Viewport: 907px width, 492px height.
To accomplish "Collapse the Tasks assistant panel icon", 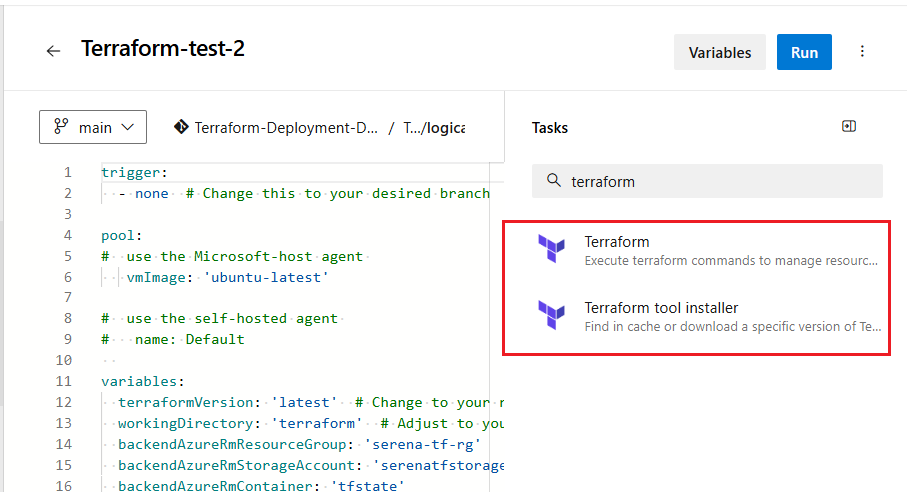I will 849,127.
